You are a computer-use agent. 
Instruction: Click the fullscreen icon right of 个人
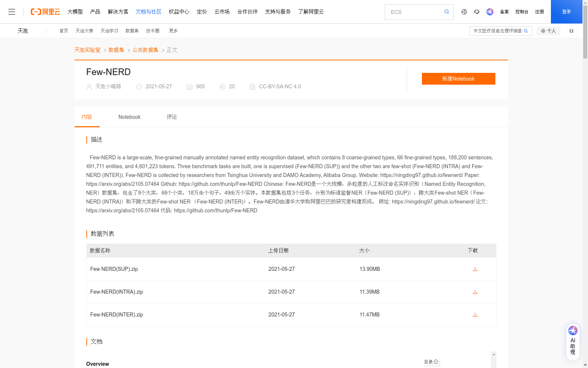point(571,31)
